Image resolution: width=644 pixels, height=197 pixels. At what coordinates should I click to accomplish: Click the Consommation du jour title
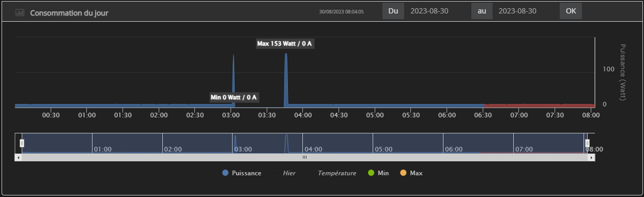69,12
